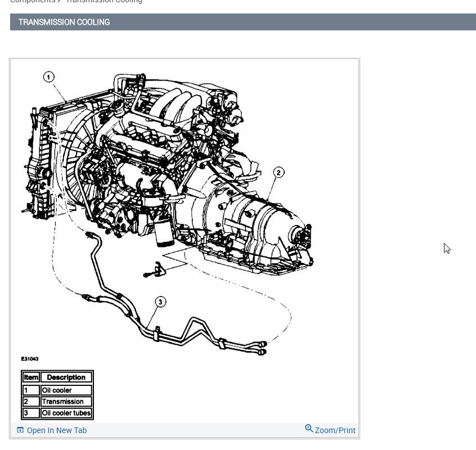Select the Zoom/Print link text

[335, 430]
